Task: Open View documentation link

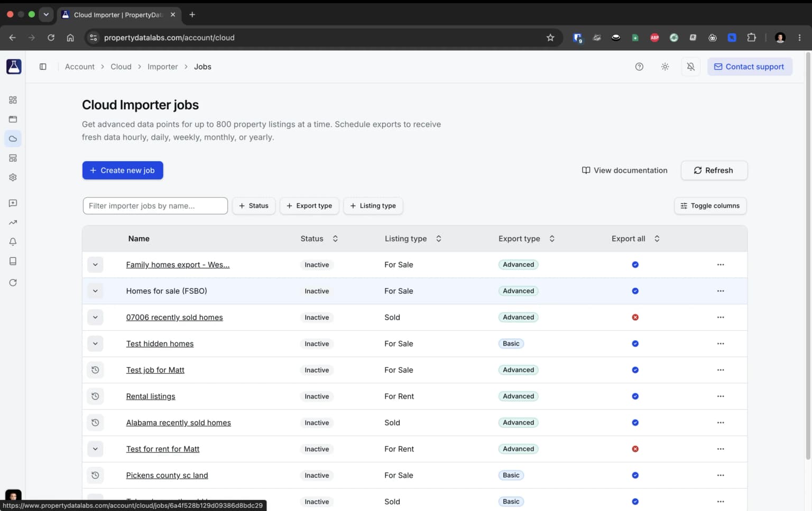Action: point(624,170)
